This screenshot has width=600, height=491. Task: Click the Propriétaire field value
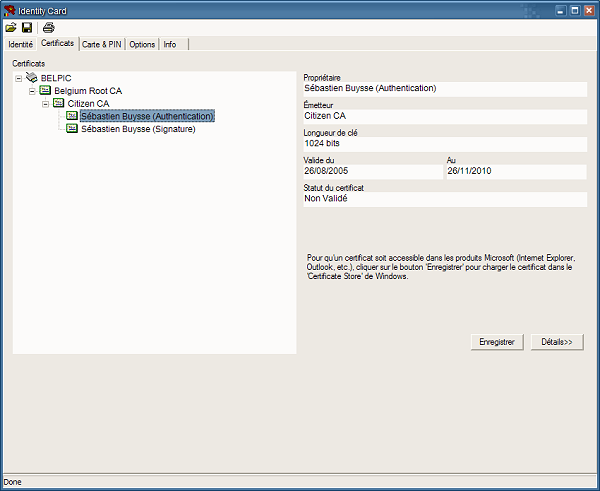tap(444, 89)
